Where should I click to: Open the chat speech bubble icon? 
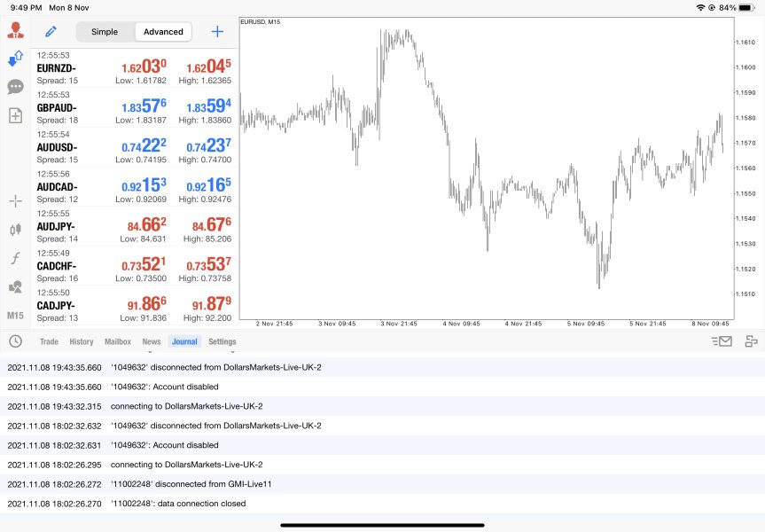click(16, 87)
